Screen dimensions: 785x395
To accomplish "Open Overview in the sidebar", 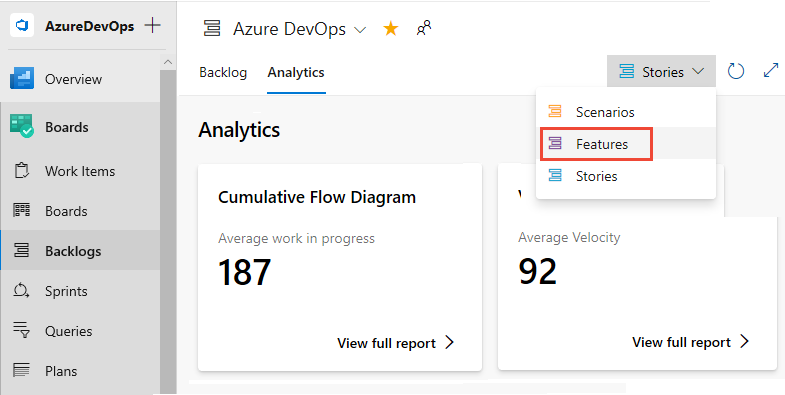I will pos(80,79).
